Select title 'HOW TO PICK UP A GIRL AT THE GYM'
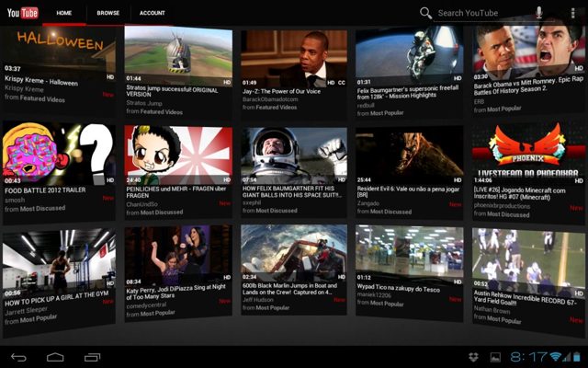 [57, 298]
